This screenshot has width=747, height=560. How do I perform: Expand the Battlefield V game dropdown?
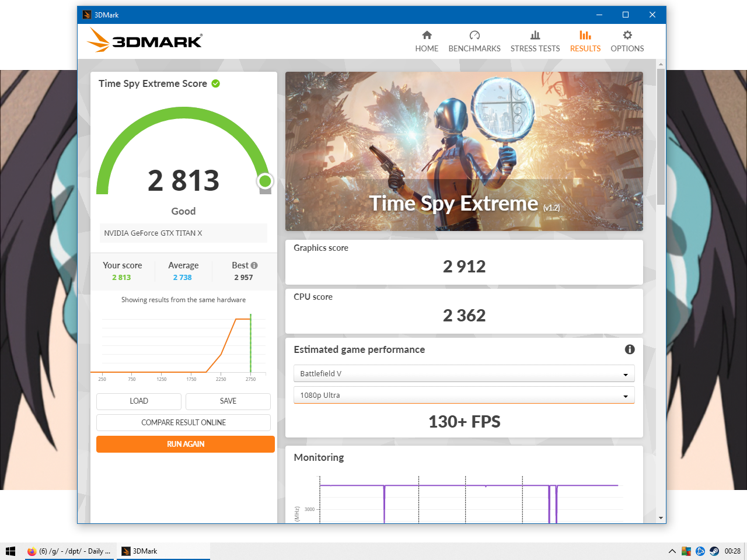(463, 374)
